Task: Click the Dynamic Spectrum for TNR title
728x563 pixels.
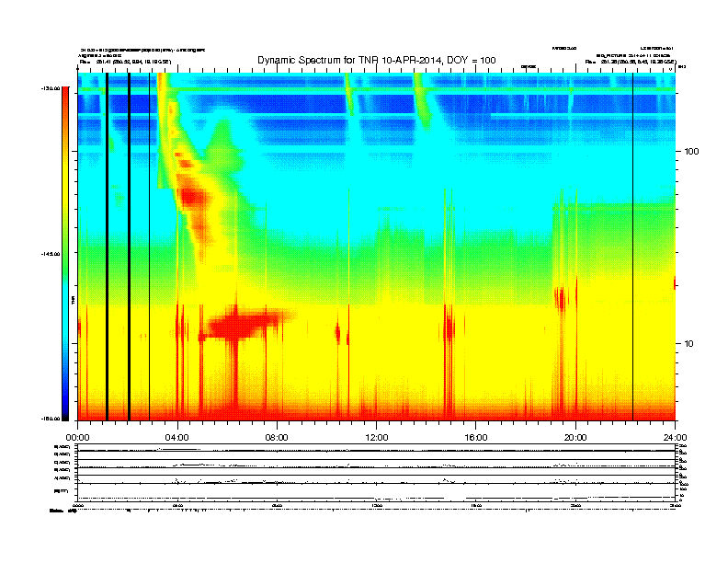Action: pos(377,60)
